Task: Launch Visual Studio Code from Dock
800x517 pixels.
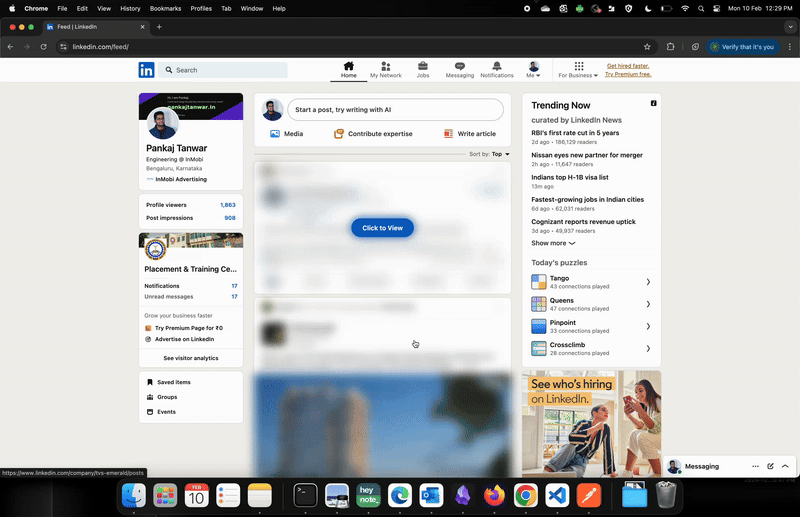Action: [557, 496]
